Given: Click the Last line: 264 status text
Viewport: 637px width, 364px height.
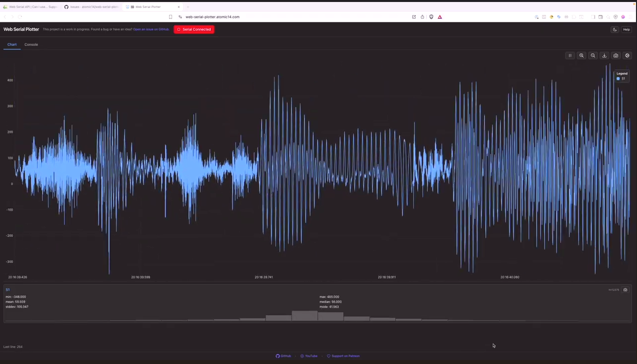Looking at the screenshot, I should coord(13,347).
